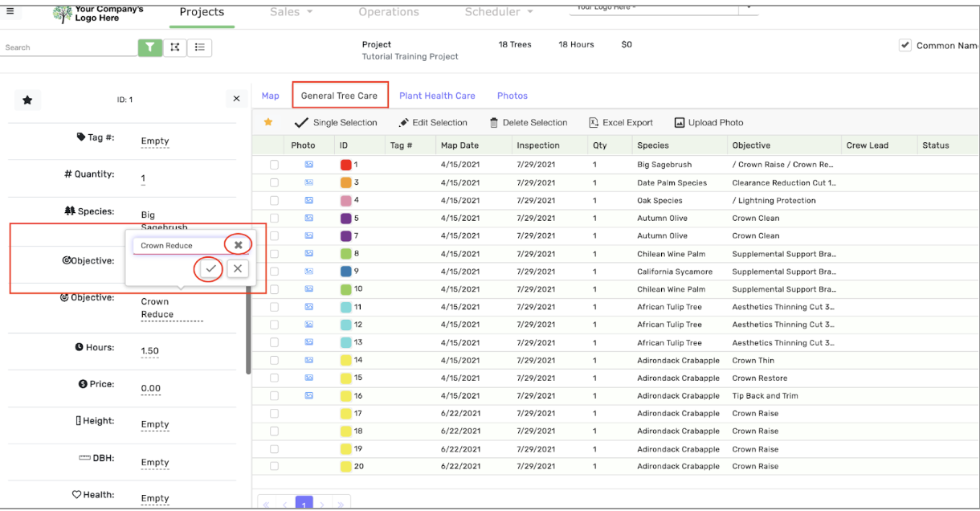The image size is (980, 511).
Task: Open the photo icon for tree ID 5
Action: 309,218
